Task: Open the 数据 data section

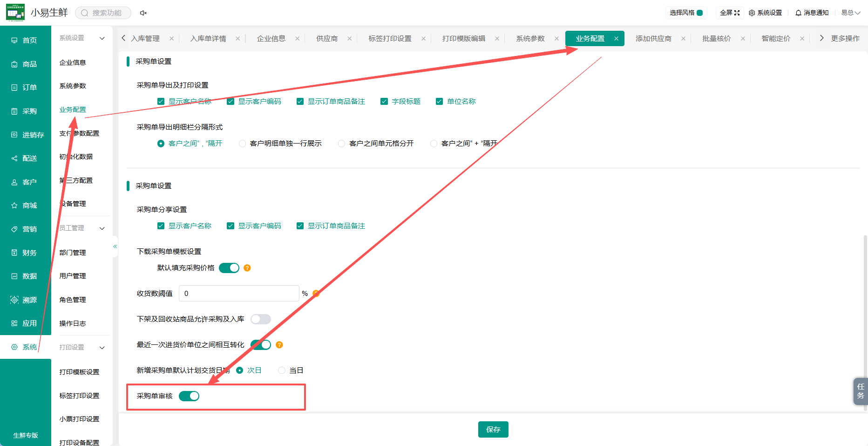Action: point(25,276)
